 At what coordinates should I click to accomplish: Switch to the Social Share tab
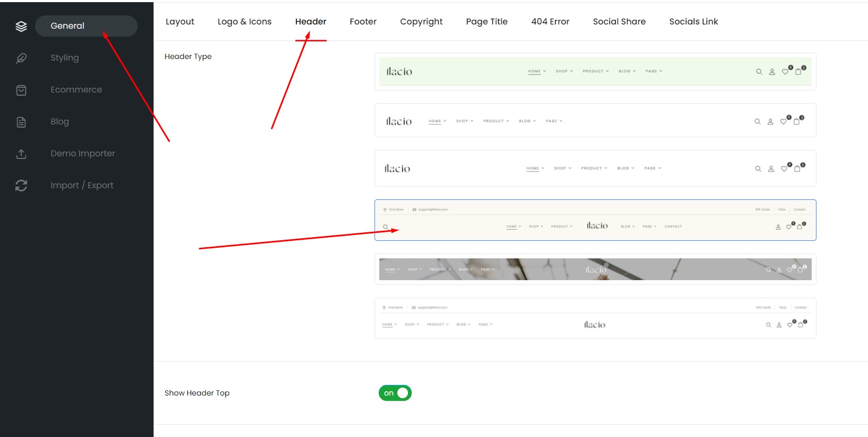619,21
